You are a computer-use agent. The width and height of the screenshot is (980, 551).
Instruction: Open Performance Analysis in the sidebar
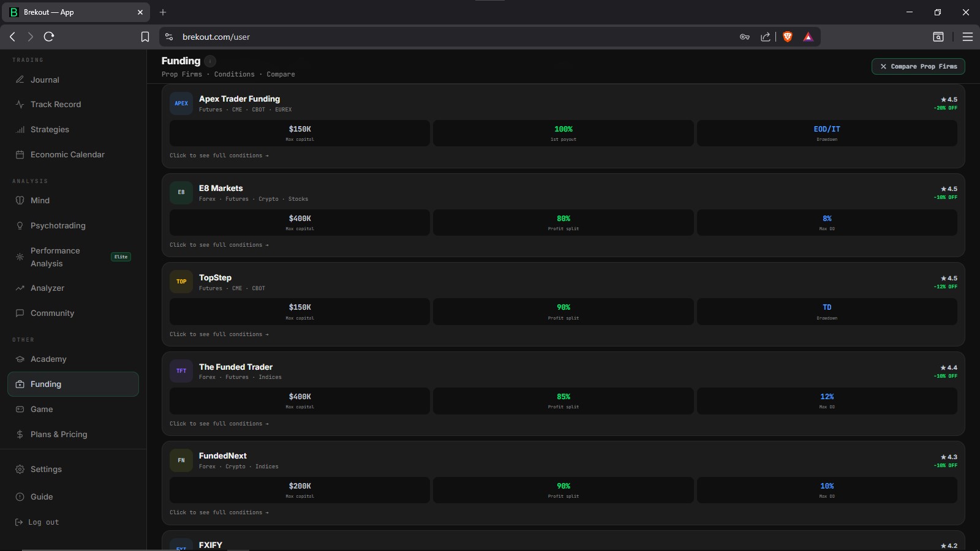73,257
